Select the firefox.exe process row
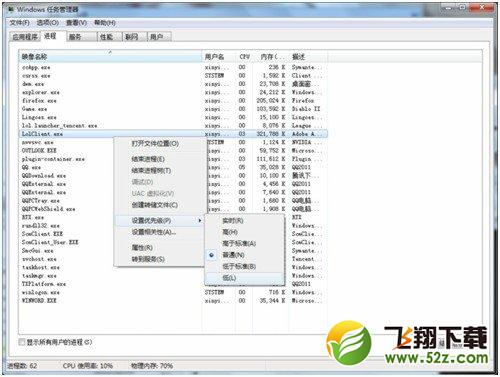The width and height of the screenshot is (500, 377). point(173,101)
